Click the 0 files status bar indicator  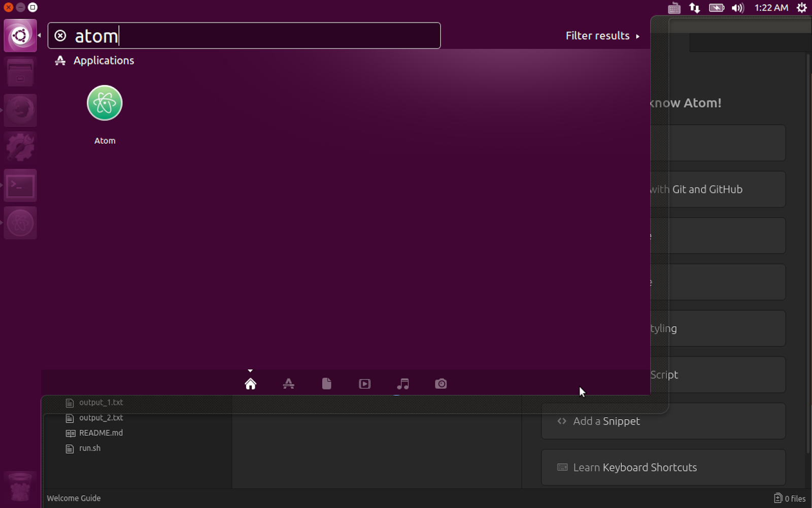click(x=790, y=498)
